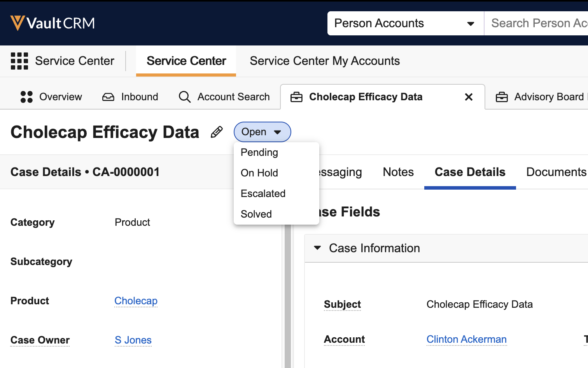588x368 pixels.
Task: Collapse the Case Information section
Action: [x=317, y=248]
